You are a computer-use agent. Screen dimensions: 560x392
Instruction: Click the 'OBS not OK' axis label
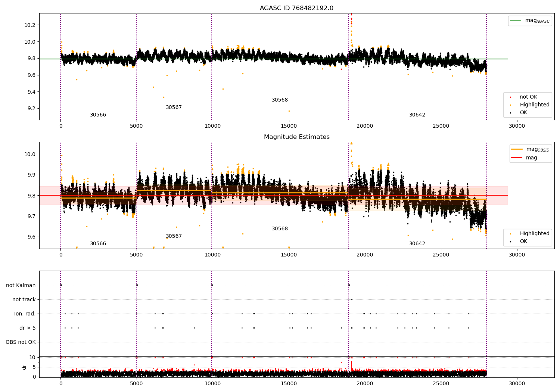[x=21, y=342]
